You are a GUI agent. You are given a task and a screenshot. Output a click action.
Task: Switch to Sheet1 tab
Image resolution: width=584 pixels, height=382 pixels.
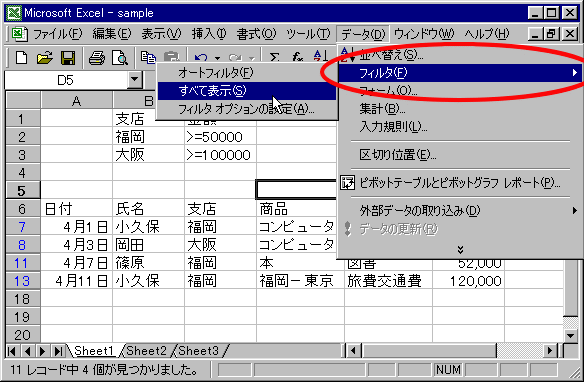coord(94,351)
